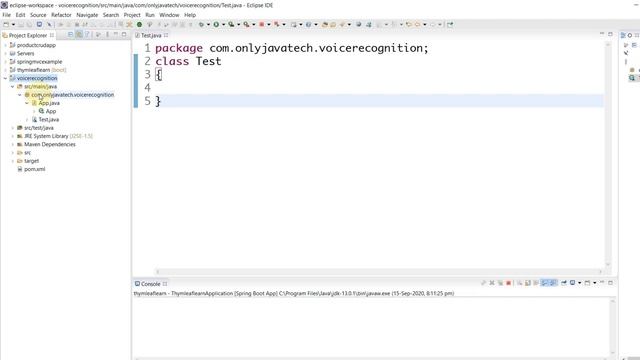The image size is (640, 360).
Task: Select pom.xml file
Action: [x=34, y=169]
